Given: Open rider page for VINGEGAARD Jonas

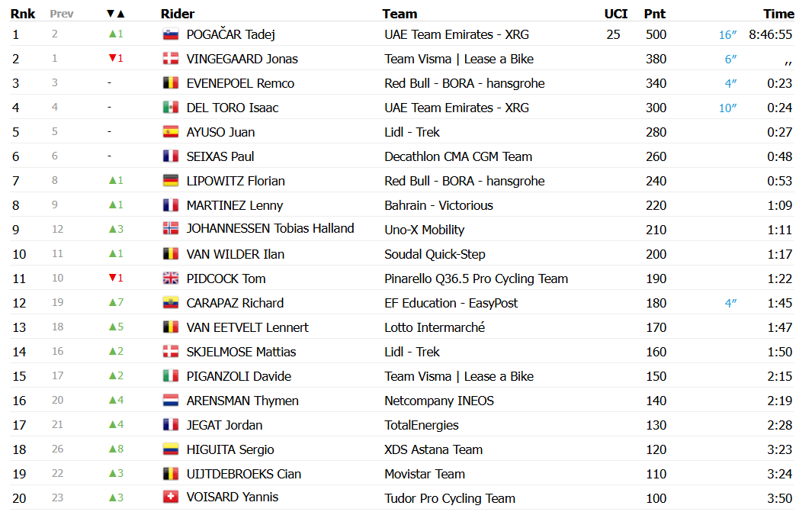Looking at the screenshot, I should click(242, 59).
